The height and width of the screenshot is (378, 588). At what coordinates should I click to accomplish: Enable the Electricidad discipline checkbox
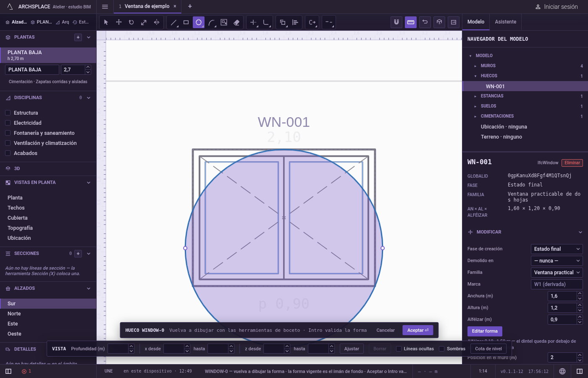[8, 123]
